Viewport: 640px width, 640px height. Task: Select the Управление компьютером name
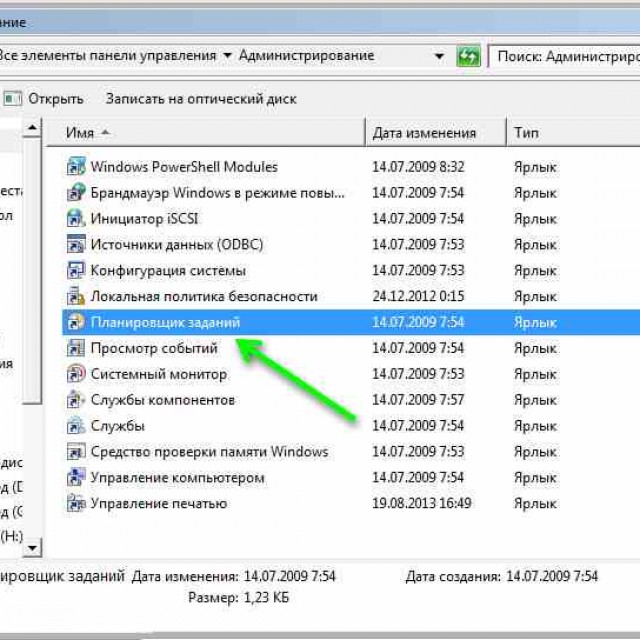pyautogui.click(x=178, y=478)
